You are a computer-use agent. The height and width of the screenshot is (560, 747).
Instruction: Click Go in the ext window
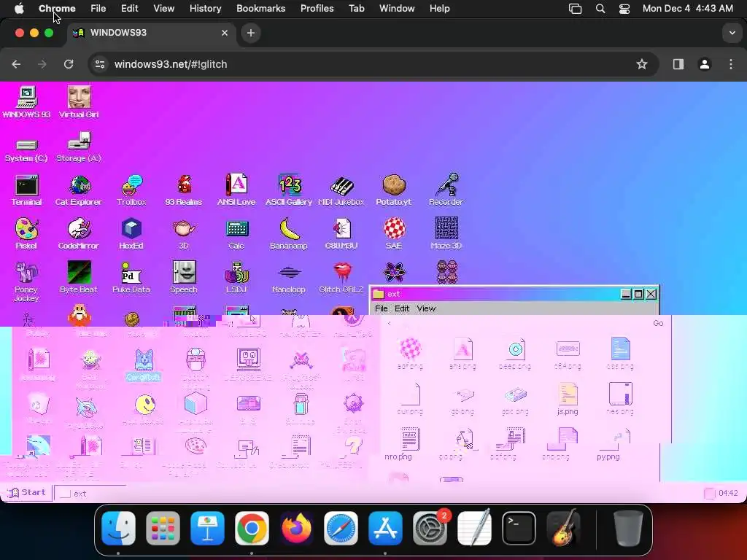[658, 323]
